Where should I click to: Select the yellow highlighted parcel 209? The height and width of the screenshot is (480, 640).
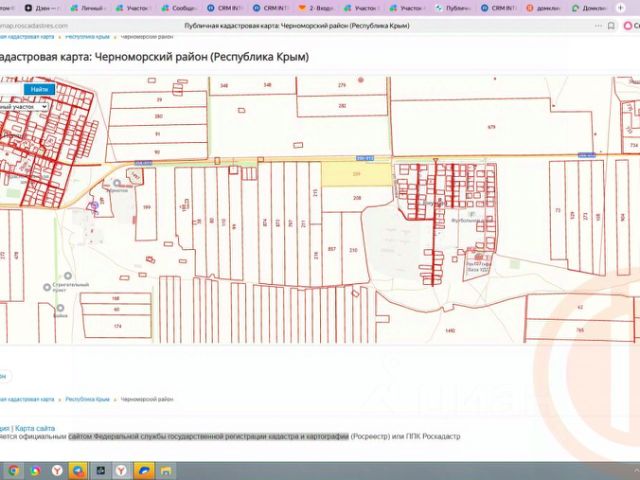357,174
